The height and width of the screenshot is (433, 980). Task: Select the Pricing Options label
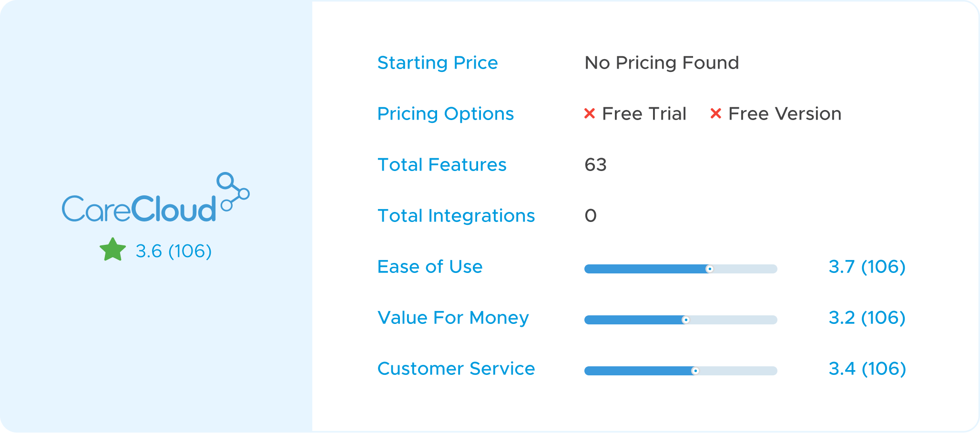tap(446, 114)
